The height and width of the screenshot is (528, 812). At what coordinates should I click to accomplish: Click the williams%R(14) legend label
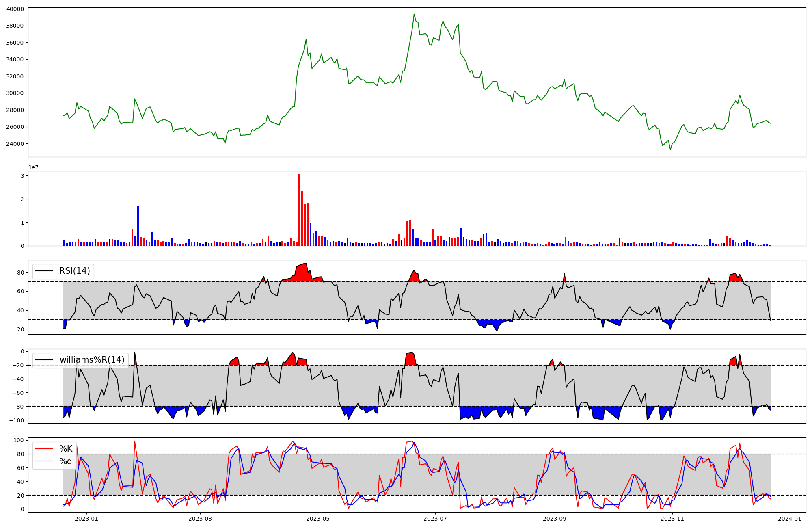coord(92,360)
